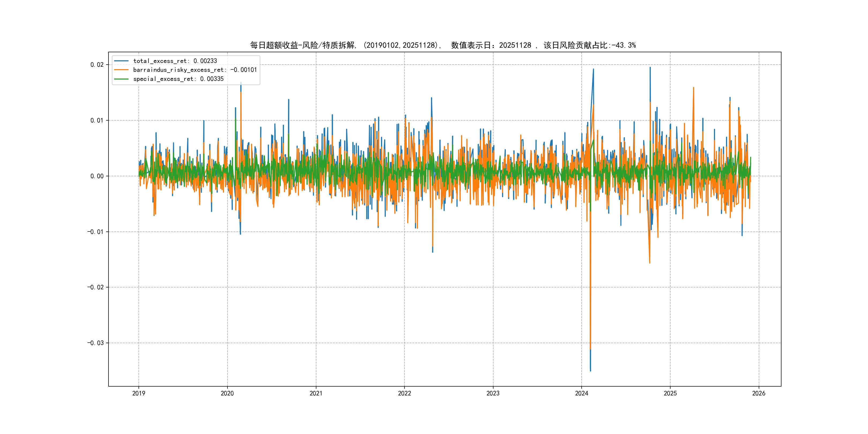
Task: Click the -0.03 y-axis tick label
Action: [95, 343]
